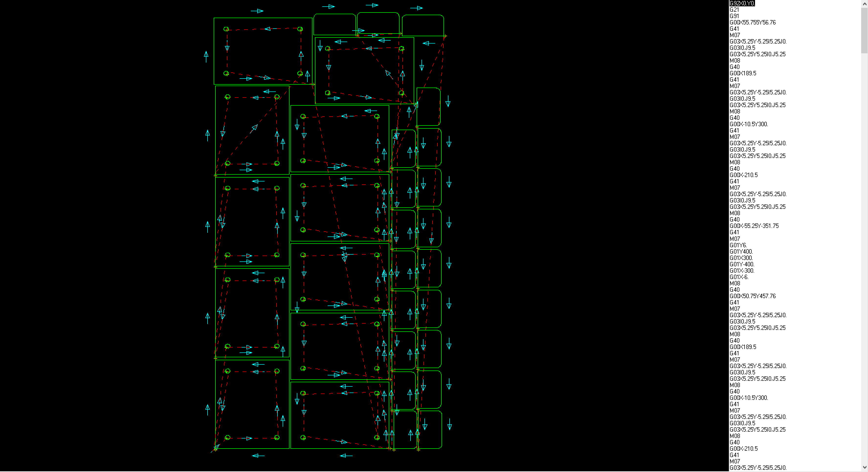Image resolution: width=868 pixels, height=472 pixels.
Task: Click the G00X55.755Y56.76 line
Action: (752, 22)
